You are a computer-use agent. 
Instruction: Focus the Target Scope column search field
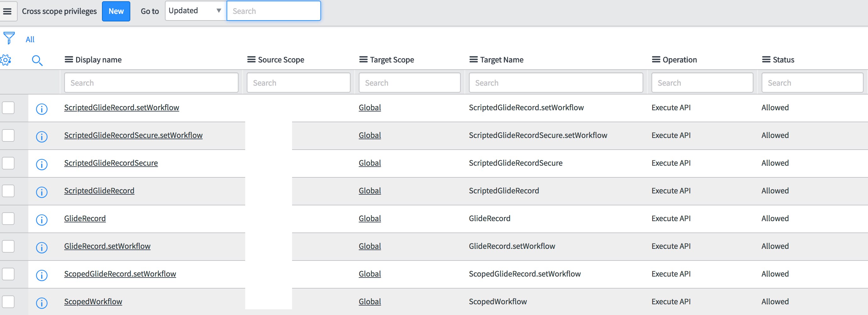pyautogui.click(x=410, y=83)
